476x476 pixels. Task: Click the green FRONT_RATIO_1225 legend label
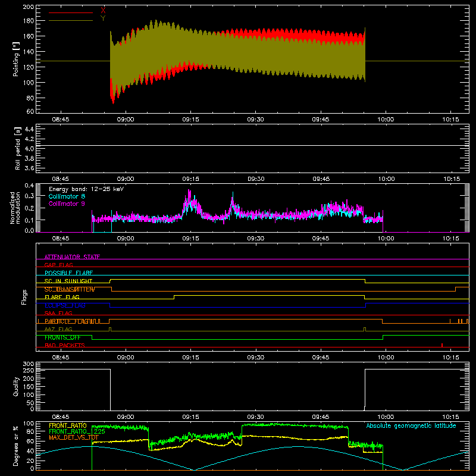pos(77,431)
